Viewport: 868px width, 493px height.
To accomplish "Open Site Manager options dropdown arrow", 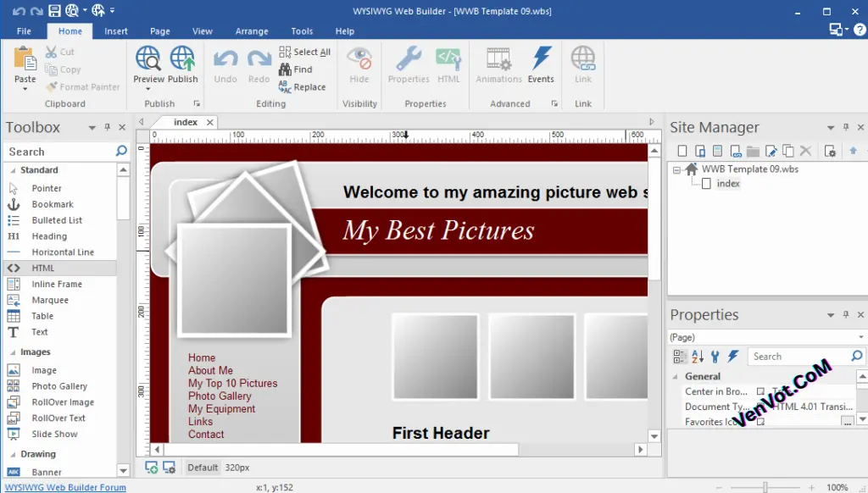I will tap(831, 128).
